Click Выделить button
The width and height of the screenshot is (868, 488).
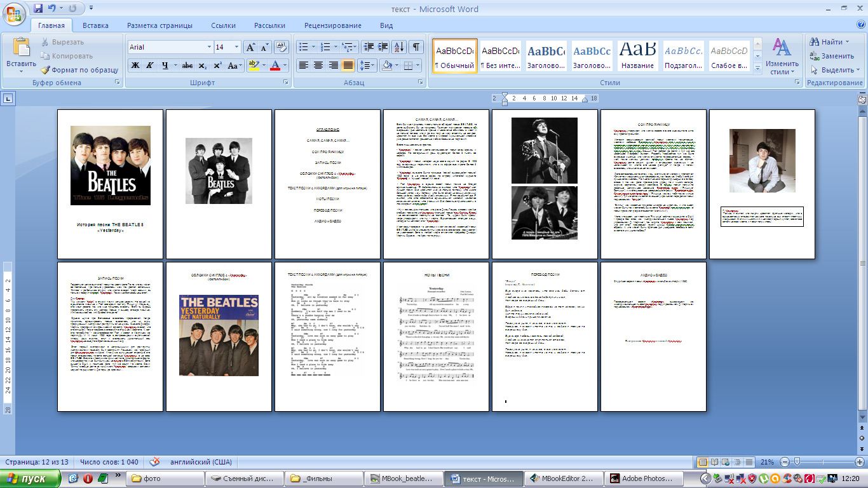836,70
